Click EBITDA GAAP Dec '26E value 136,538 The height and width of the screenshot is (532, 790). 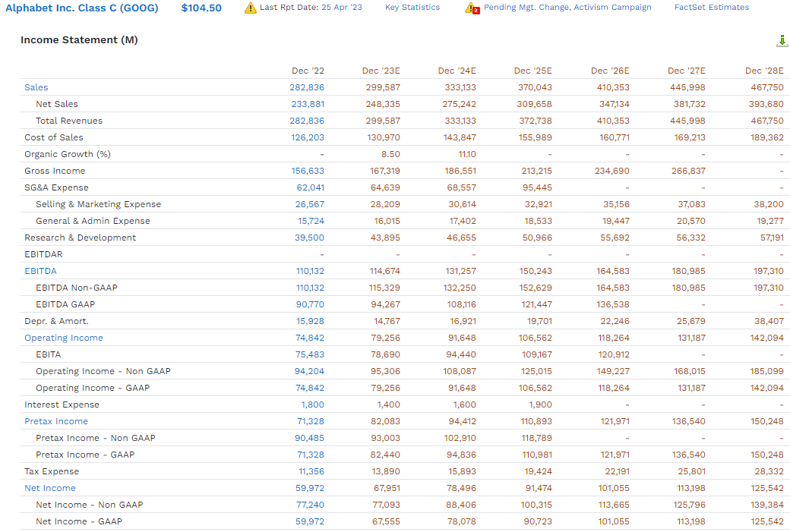coord(613,304)
